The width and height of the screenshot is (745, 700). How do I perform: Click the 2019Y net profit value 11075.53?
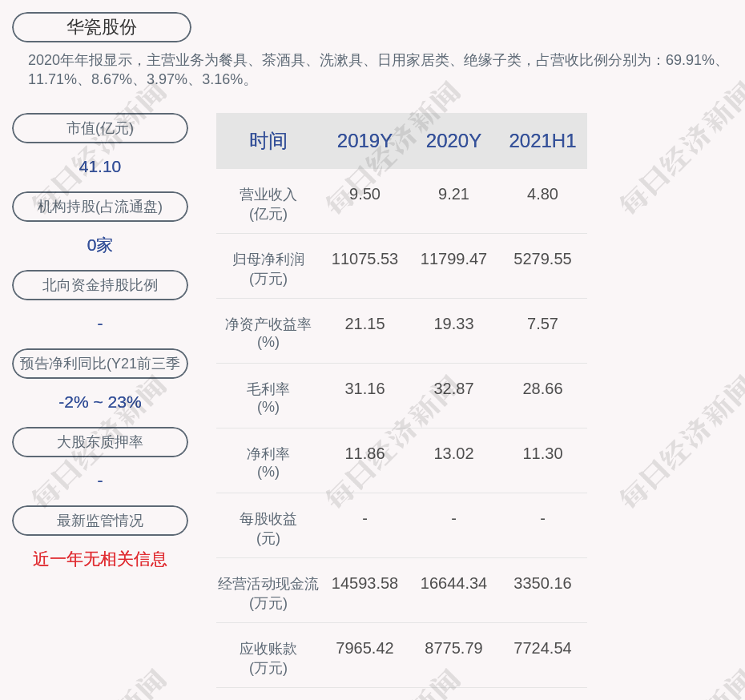pos(364,259)
